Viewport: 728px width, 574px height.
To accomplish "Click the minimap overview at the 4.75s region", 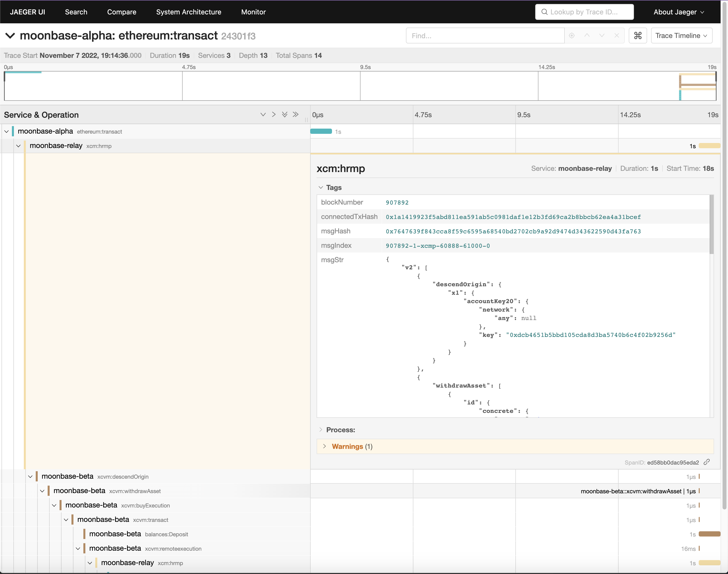I will click(182, 86).
